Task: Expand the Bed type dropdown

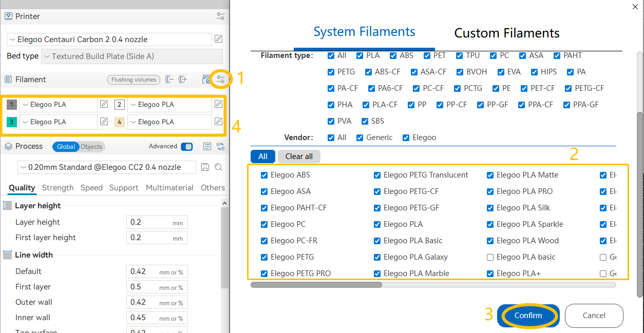Action: pos(132,56)
